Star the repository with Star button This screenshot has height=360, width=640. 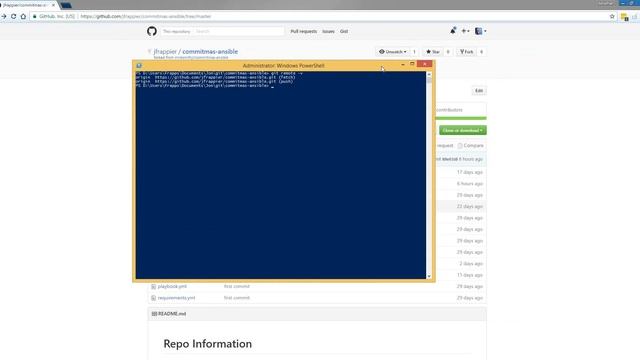[433, 52]
